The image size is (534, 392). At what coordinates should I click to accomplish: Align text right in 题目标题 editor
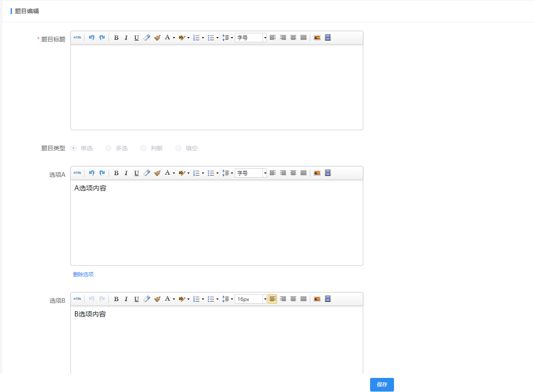(283, 38)
